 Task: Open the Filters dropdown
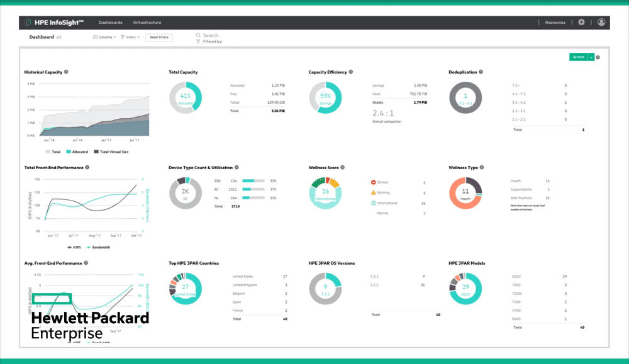[130, 37]
